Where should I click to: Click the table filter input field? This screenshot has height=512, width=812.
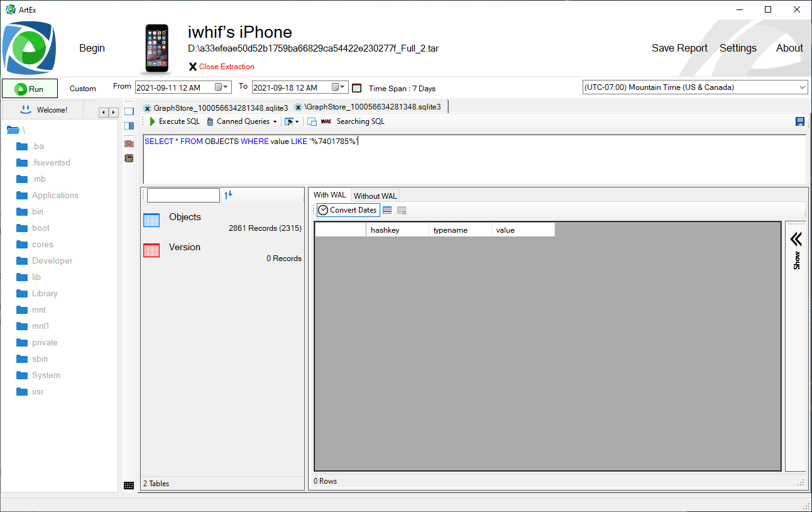pyautogui.click(x=184, y=195)
